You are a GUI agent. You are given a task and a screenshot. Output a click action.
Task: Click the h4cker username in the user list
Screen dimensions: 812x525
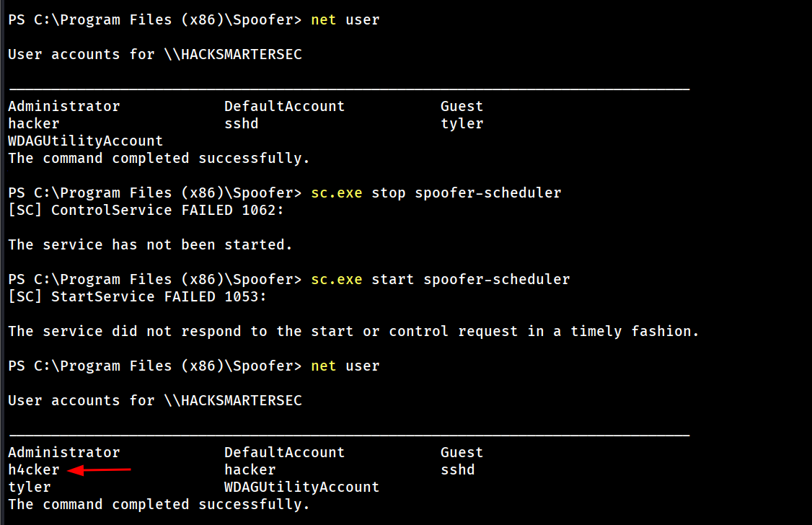(34, 470)
